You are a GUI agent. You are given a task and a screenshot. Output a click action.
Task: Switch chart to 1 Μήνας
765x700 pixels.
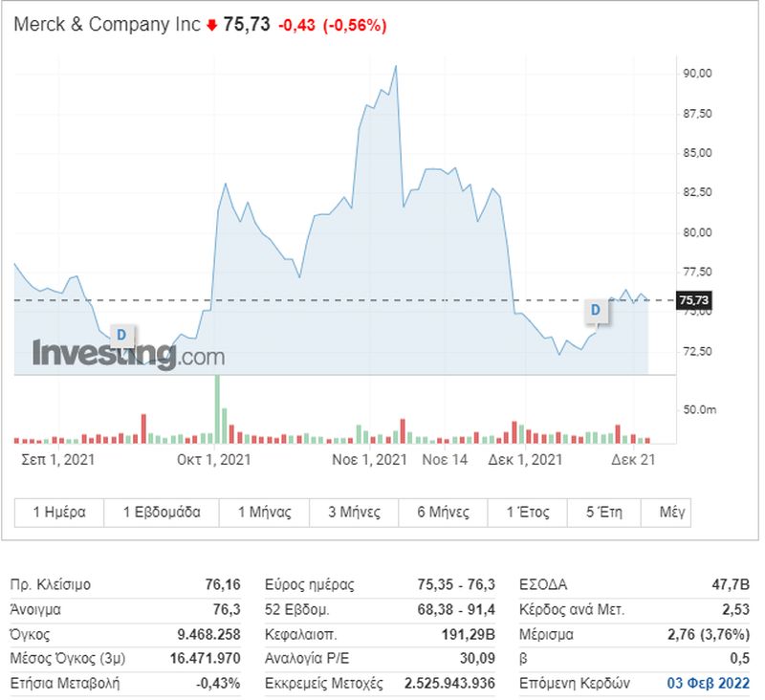(x=265, y=513)
